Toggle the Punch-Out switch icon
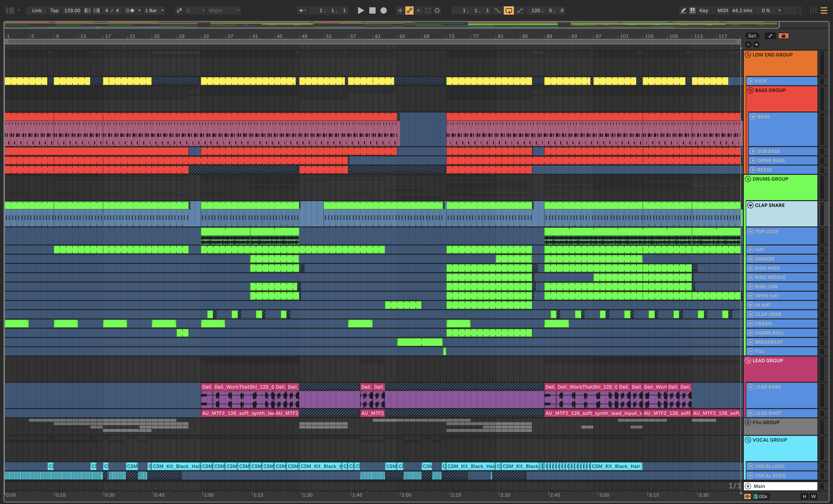This screenshot has height=504, width=833. (520, 10)
